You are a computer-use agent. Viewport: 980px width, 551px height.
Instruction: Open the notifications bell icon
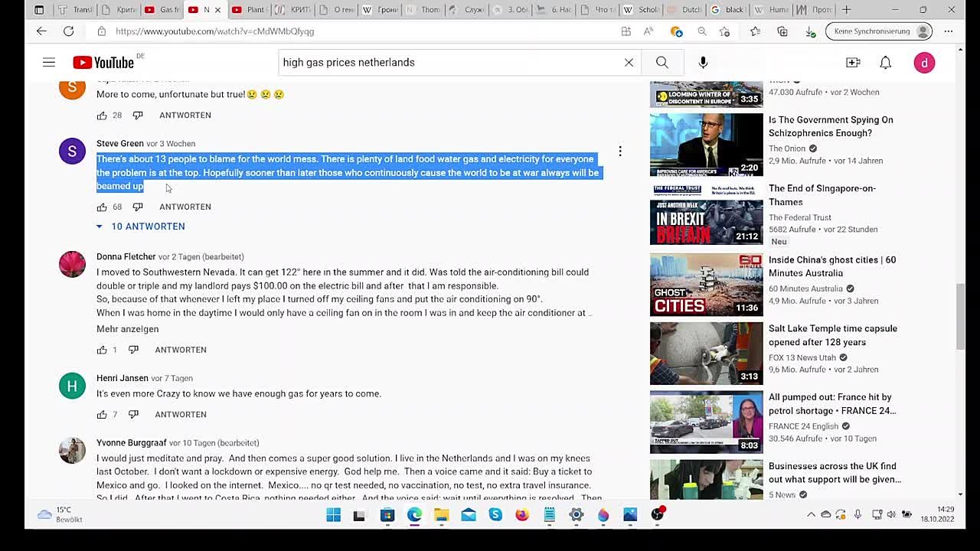point(885,62)
